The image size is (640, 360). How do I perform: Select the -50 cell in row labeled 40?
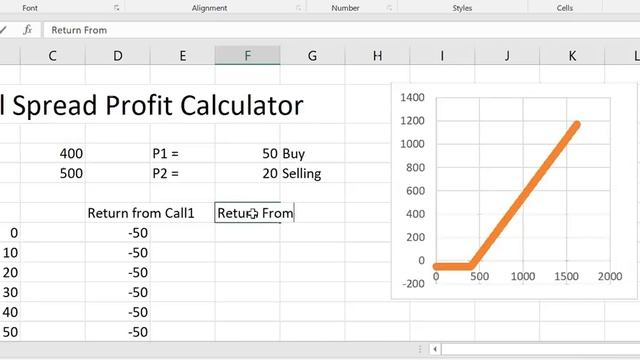[118, 312]
